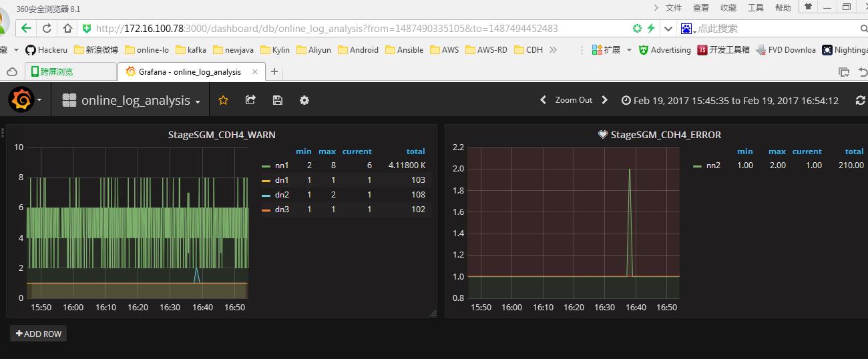Click the FVD Downloader extension
868x359 pixels.
pyautogui.click(x=786, y=50)
